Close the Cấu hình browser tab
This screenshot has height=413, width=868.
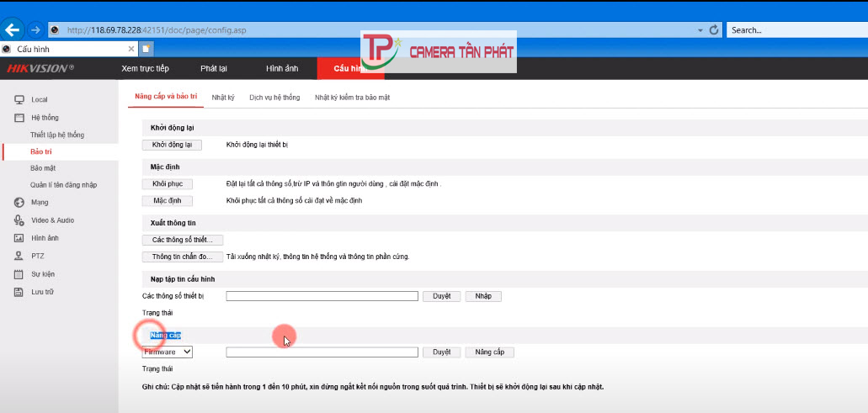pyautogui.click(x=131, y=49)
